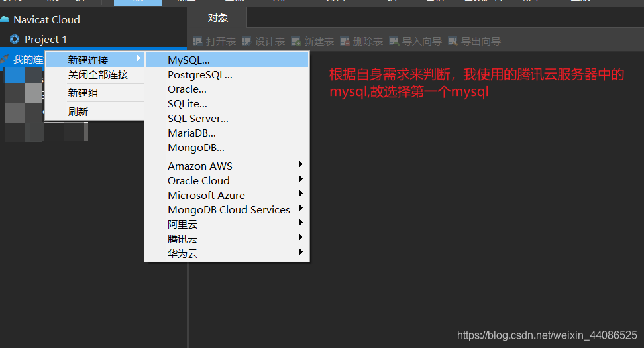This screenshot has height=348, width=644.
Task: Choose MySQL... from the connection menu
Action: coord(227,60)
